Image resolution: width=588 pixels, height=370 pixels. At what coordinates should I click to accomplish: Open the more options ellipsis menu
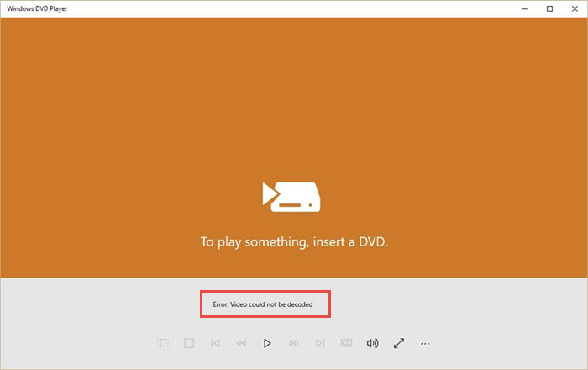pyautogui.click(x=425, y=344)
